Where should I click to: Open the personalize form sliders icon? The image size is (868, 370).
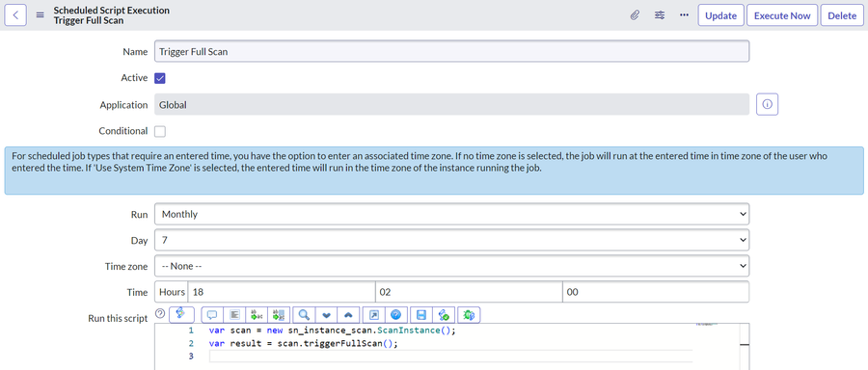[x=660, y=14]
